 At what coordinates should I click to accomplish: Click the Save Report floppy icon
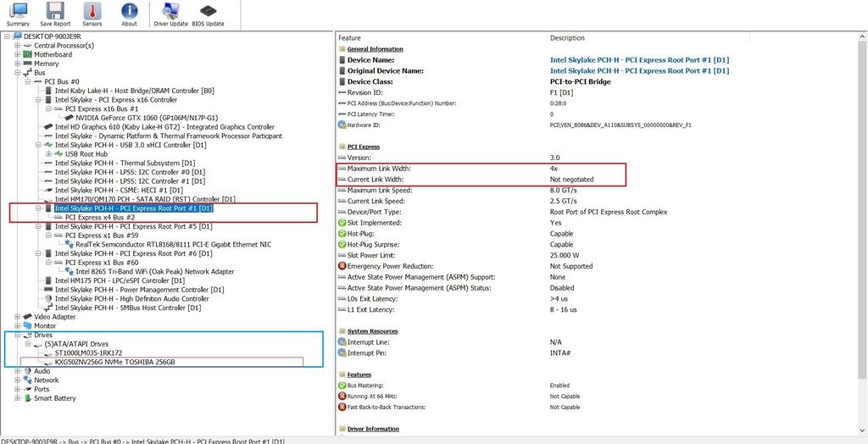point(55,14)
